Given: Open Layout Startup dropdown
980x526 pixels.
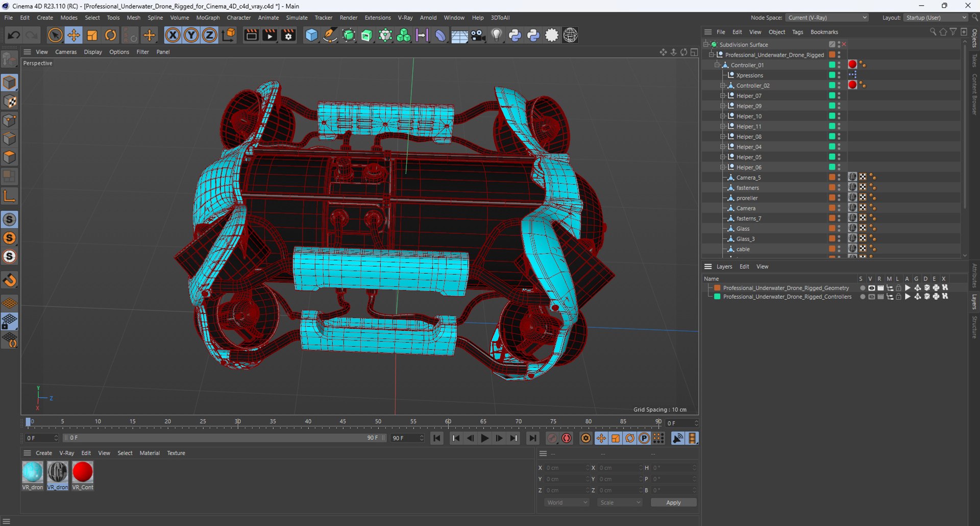Looking at the screenshot, I should [x=936, y=17].
